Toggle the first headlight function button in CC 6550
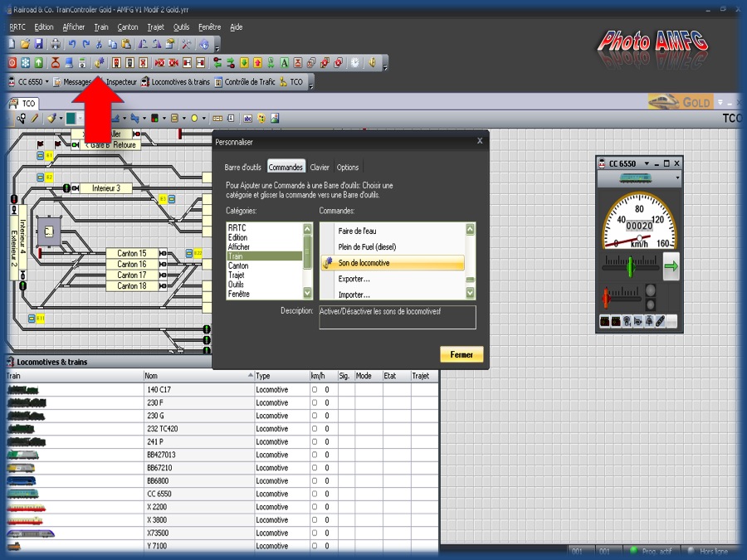 click(604, 321)
